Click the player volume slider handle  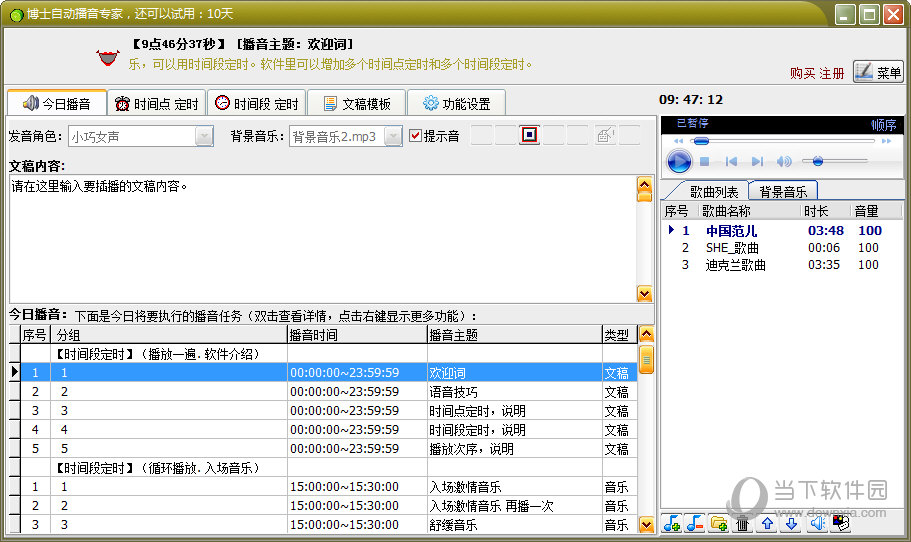tap(817, 161)
